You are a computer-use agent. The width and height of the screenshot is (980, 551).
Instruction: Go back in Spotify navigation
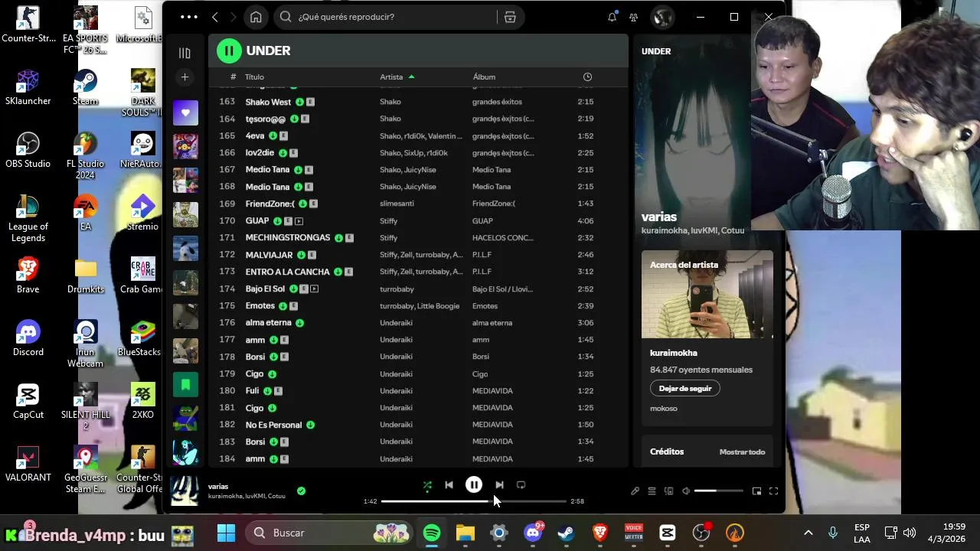click(215, 17)
